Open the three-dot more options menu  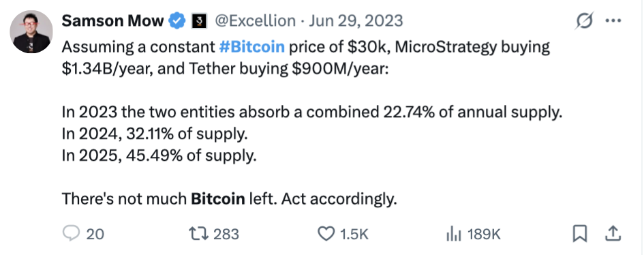[x=613, y=20]
